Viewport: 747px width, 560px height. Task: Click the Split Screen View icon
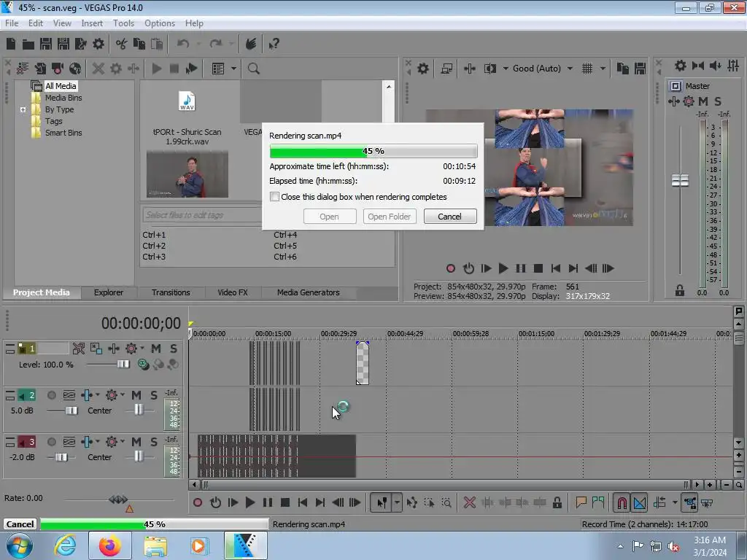pyautogui.click(x=490, y=69)
